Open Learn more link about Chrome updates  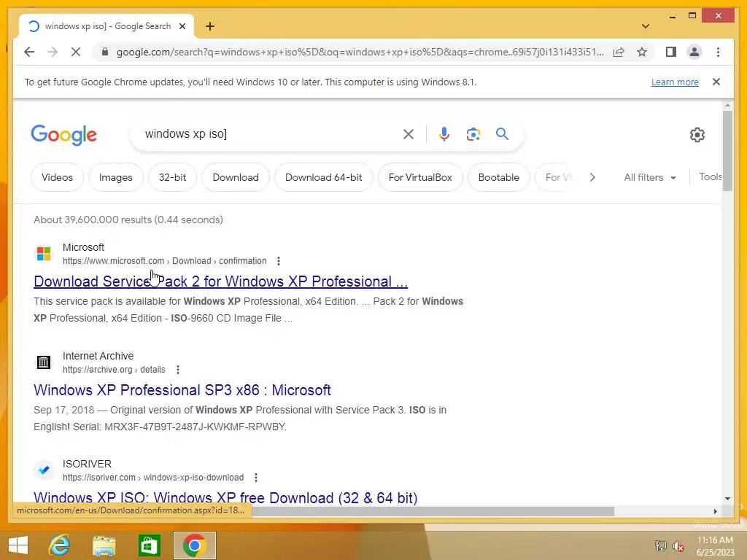click(675, 82)
